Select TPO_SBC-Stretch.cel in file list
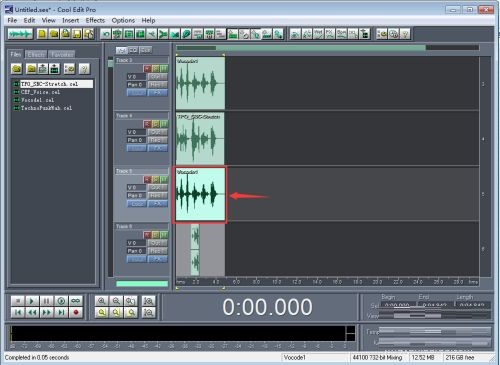The height and width of the screenshot is (365, 500). (53, 84)
